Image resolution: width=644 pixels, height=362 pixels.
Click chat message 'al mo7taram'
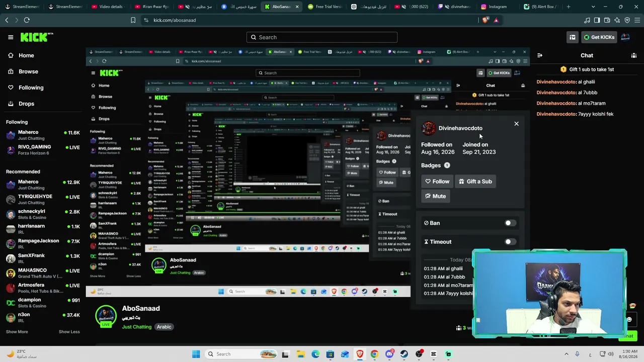click(591, 103)
